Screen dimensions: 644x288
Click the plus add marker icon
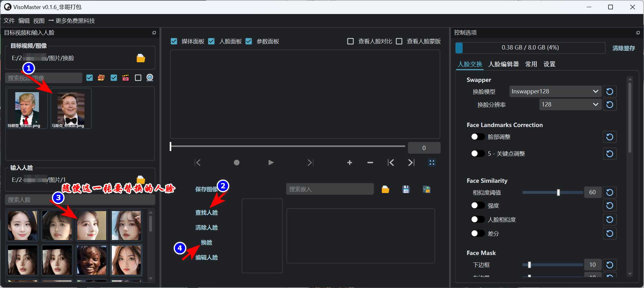click(349, 163)
